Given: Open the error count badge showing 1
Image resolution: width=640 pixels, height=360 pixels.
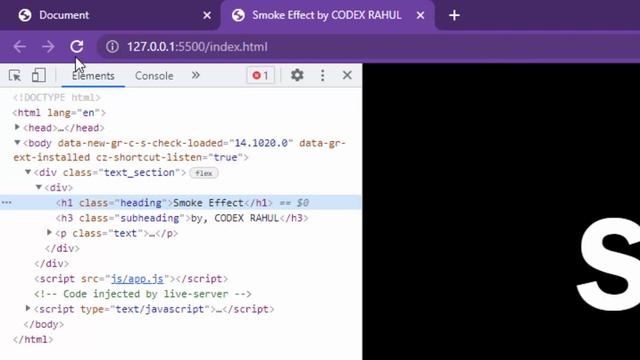Looking at the screenshot, I should 260,76.
